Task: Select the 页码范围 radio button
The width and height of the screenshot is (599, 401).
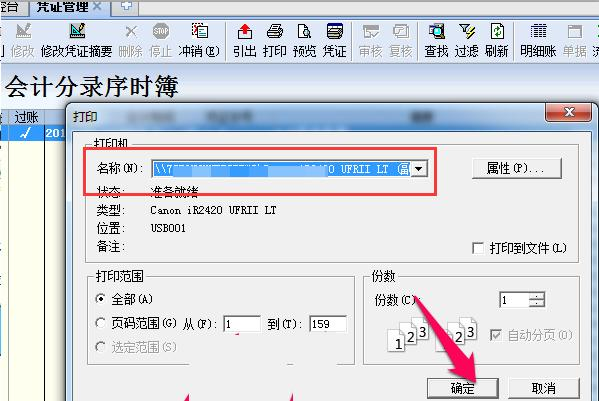Action: click(100, 323)
